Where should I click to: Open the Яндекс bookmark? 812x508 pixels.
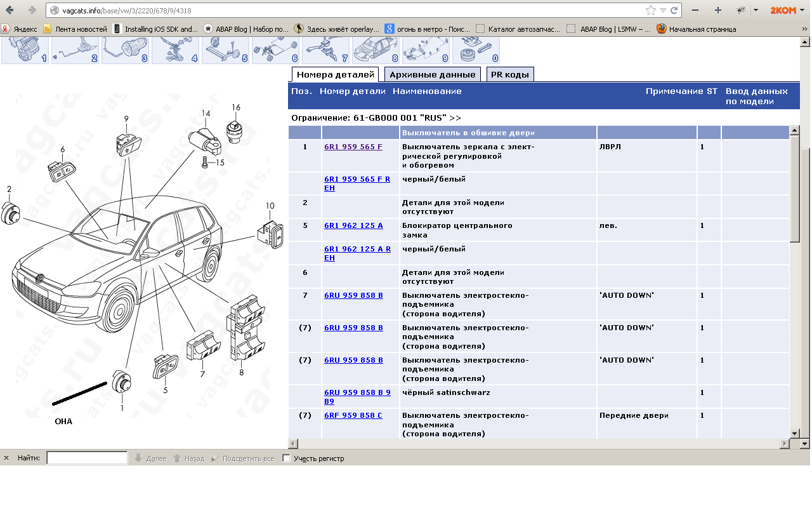[x=19, y=29]
